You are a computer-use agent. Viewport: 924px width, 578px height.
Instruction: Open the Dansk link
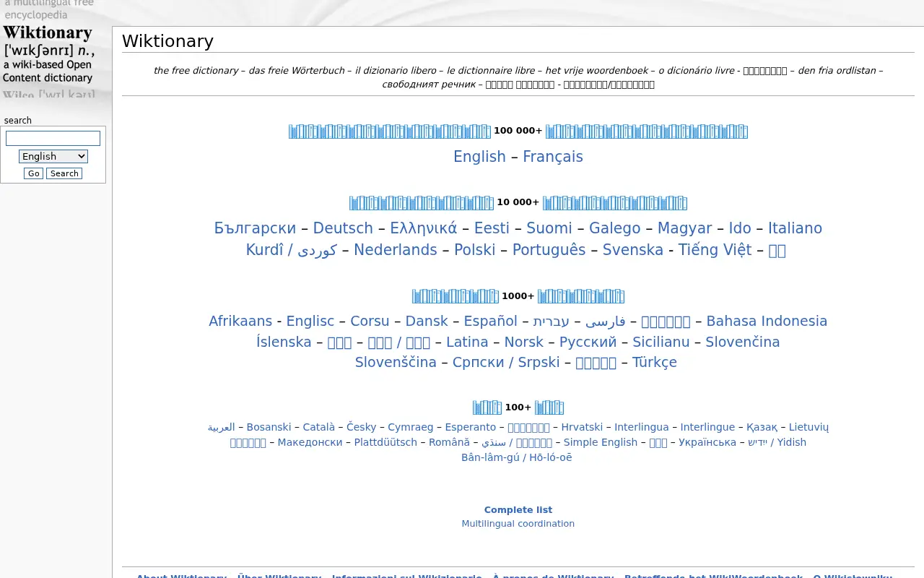point(427,322)
